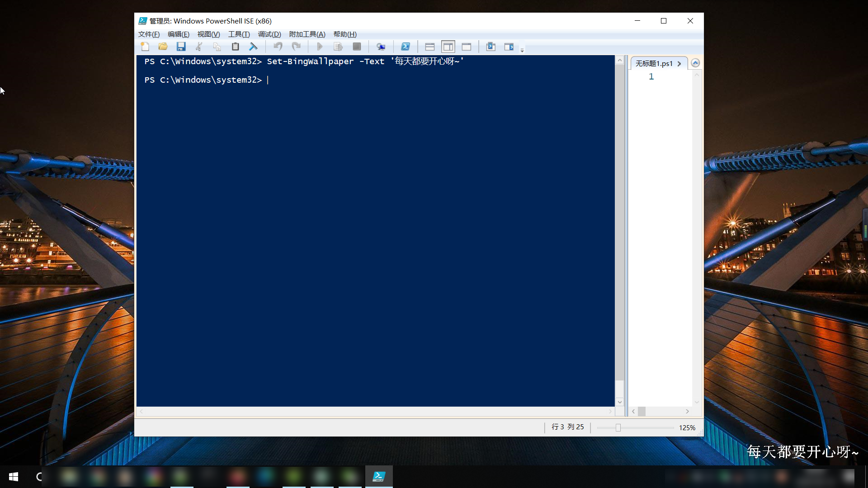The image size is (868, 488).
Task: Toggle Show Script Pane Maximized layout
Action: 467,47
